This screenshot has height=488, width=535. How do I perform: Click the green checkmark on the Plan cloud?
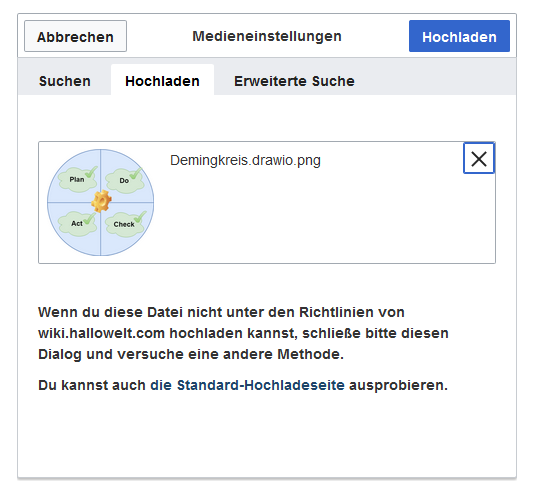click(x=91, y=172)
